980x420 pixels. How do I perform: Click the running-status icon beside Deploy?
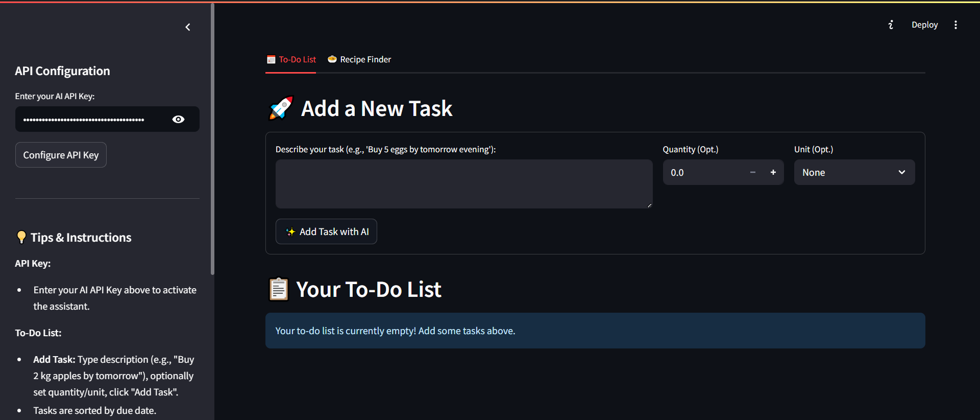coord(891,25)
